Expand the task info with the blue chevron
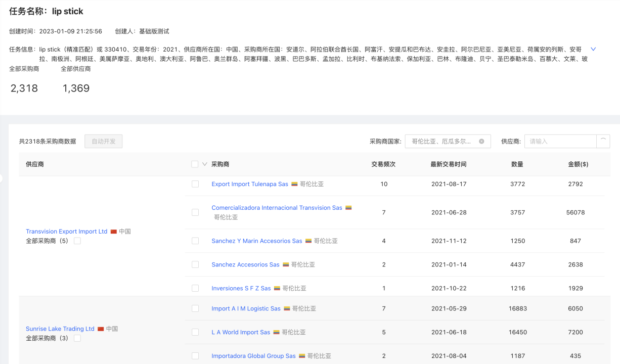This screenshot has height=364, width=620. click(593, 49)
